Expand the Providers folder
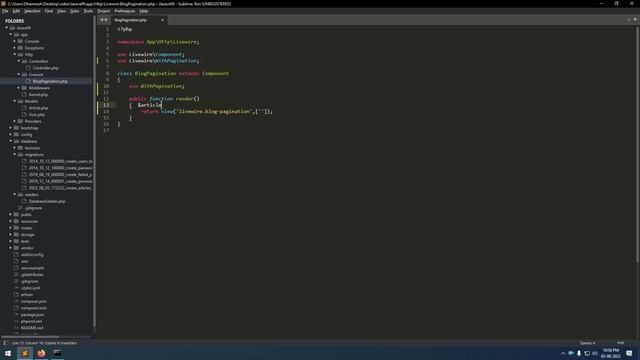Image resolution: width=640 pixels, height=360 pixels. 15,121
